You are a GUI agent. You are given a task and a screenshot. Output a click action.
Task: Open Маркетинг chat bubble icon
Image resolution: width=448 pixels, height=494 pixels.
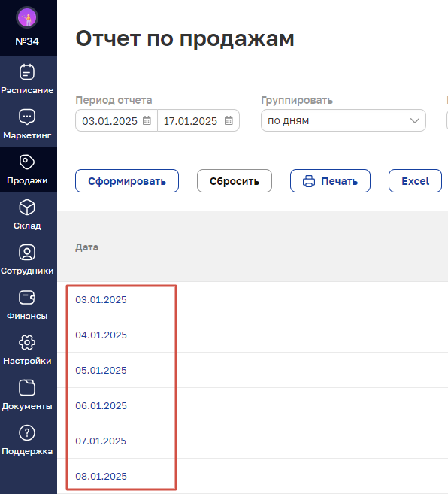click(x=27, y=117)
